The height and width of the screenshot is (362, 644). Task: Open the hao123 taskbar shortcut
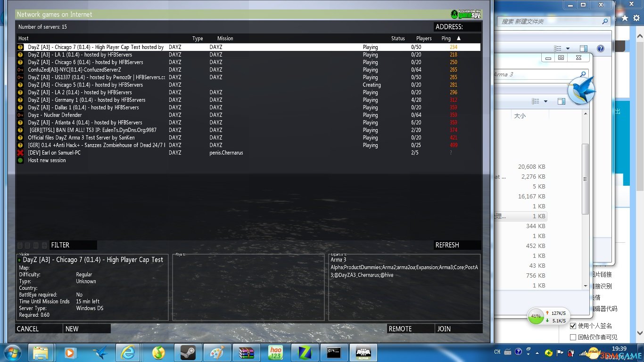coord(276,353)
